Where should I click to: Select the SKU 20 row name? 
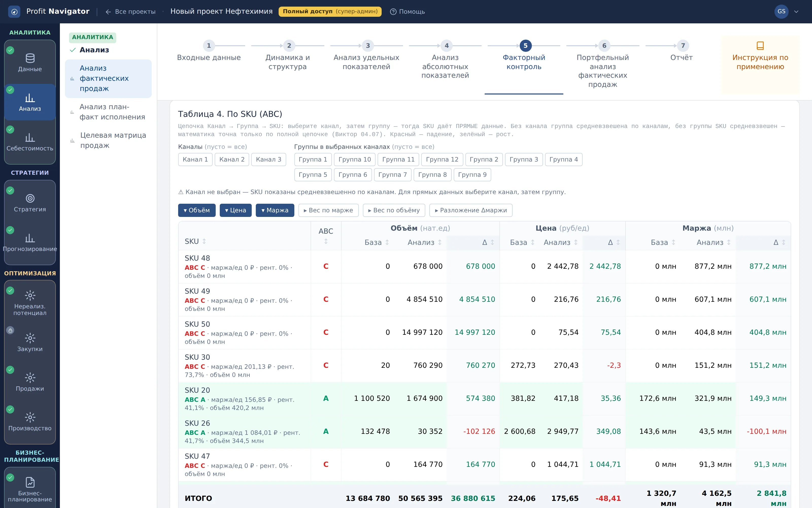pos(197,390)
